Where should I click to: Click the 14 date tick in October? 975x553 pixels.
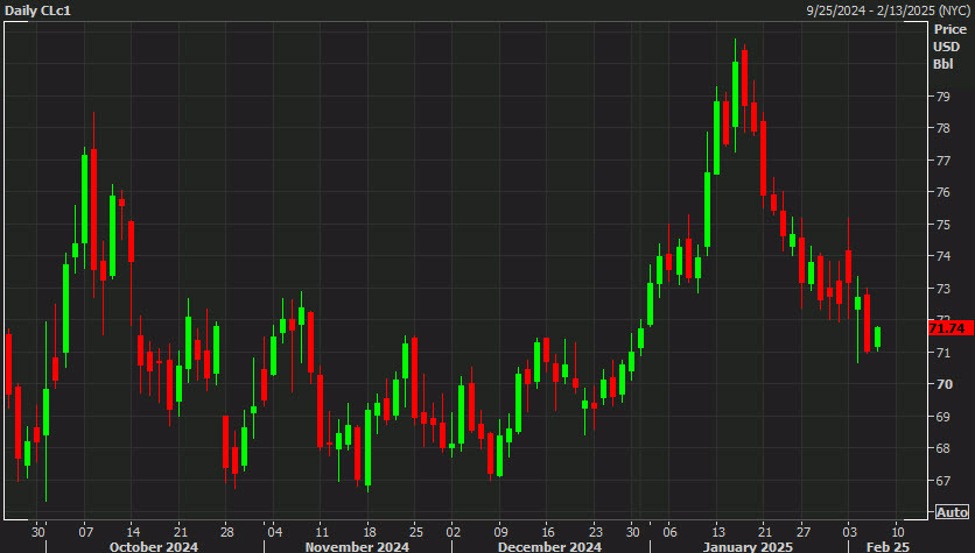[133, 532]
